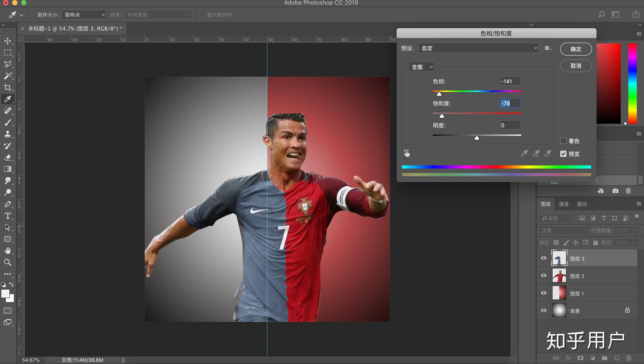Select the Gradient tool
Screen dimensions: 644x364
click(x=8, y=169)
